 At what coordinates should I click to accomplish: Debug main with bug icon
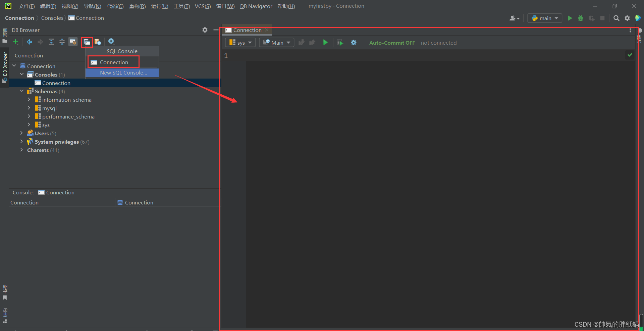[x=581, y=18]
